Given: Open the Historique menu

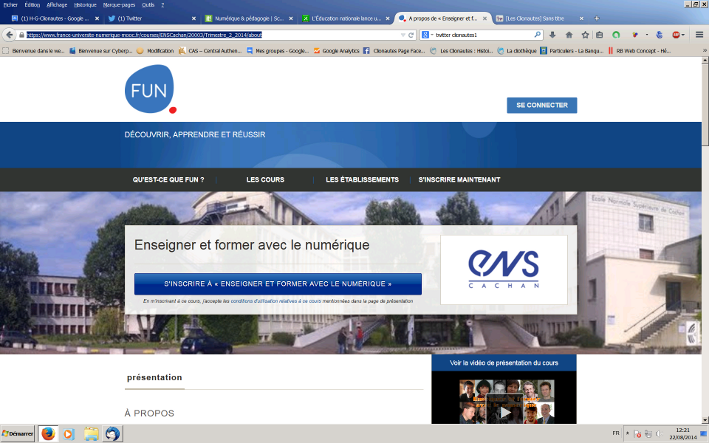Looking at the screenshot, I should pyautogui.click(x=85, y=5).
